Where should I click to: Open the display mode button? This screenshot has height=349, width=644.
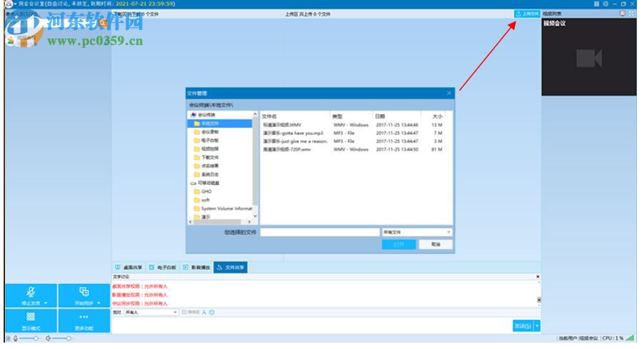[31, 320]
